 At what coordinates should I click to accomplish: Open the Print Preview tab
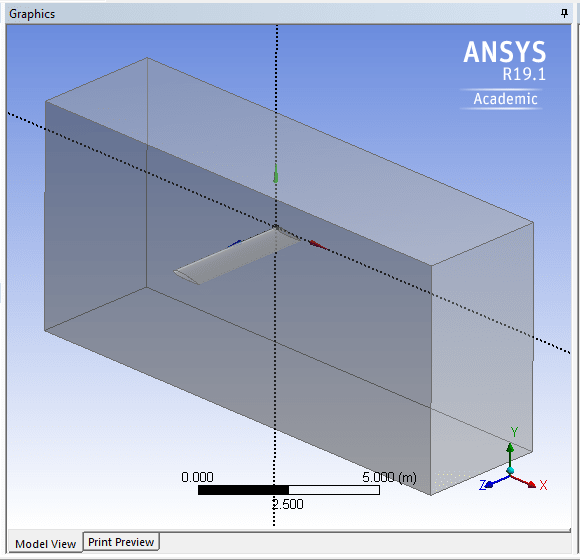tap(121, 542)
